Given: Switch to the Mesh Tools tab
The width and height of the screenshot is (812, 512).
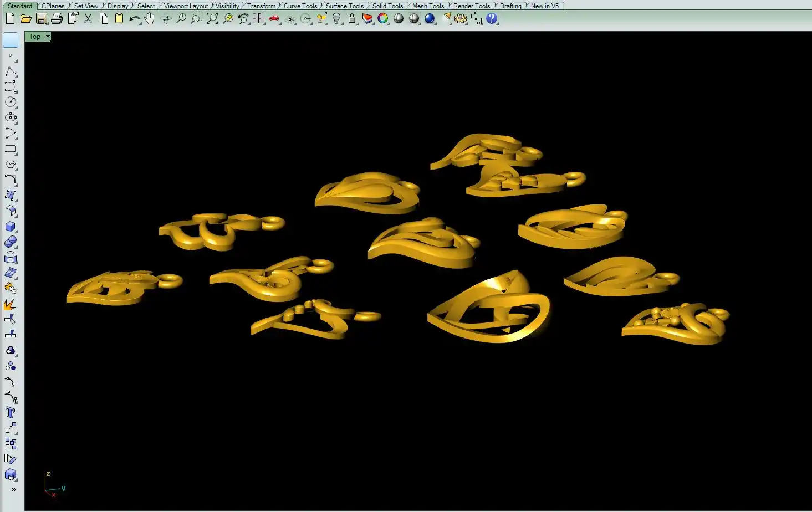Looking at the screenshot, I should point(428,6).
